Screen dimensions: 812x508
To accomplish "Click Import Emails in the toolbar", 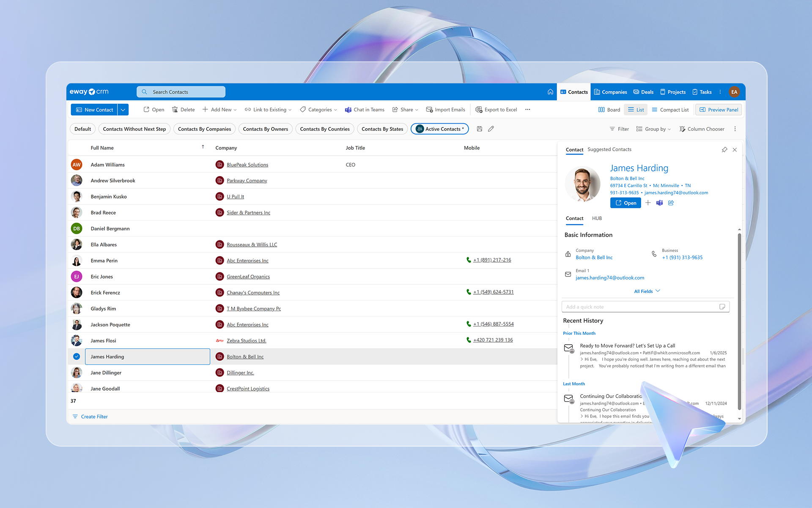I will [445, 110].
